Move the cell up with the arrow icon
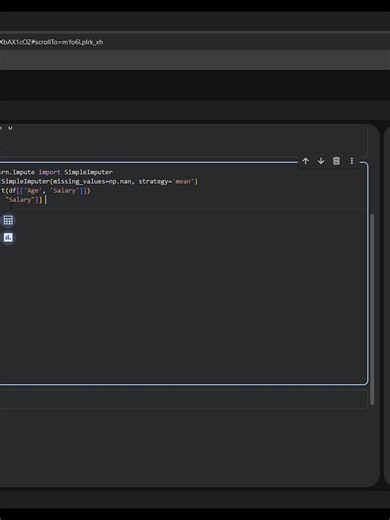 tap(305, 161)
